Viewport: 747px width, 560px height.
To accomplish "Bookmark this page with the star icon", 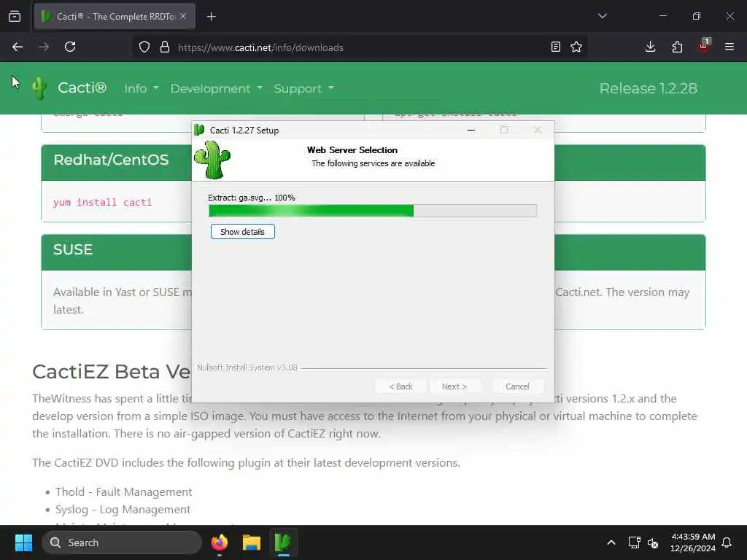I will tap(576, 47).
